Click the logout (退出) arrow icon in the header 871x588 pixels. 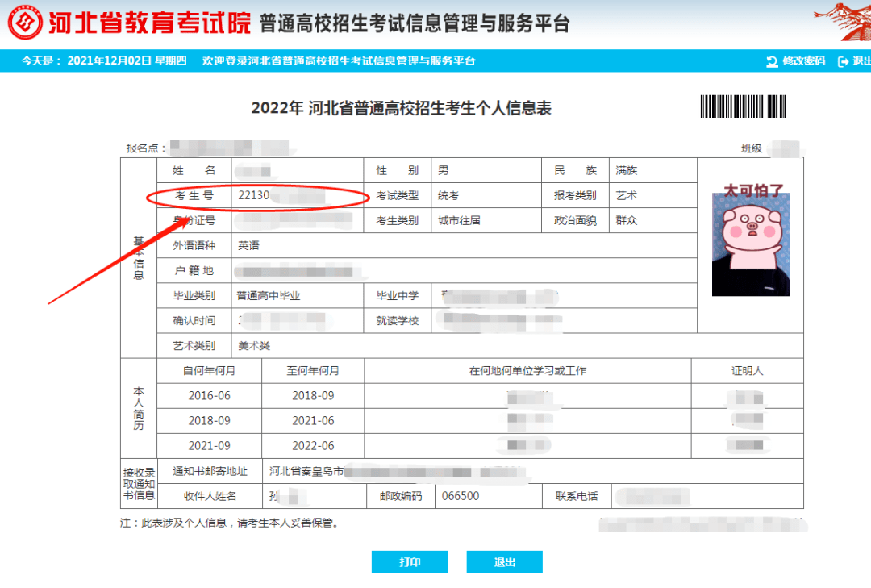tap(844, 60)
